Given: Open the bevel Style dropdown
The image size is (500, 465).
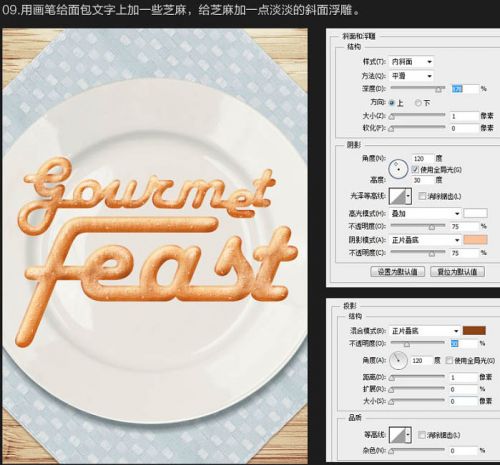Looking at the screenshot, I should (x=411, y=62).
